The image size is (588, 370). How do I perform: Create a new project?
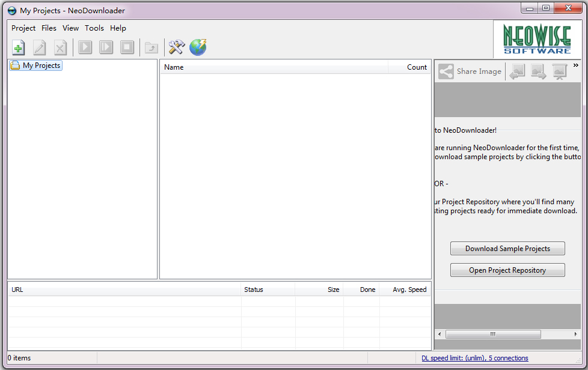(x=18, y=47)
